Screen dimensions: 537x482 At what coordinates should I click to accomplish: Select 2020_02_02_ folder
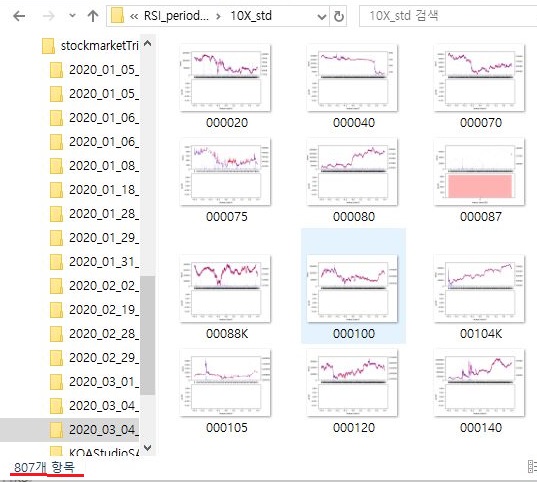pos(94,286)
